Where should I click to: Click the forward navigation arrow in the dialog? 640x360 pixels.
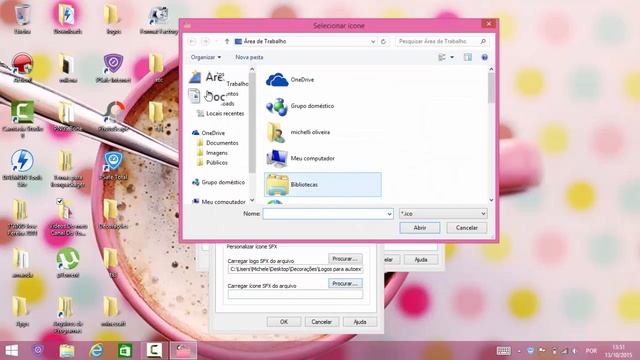[206, 41]
